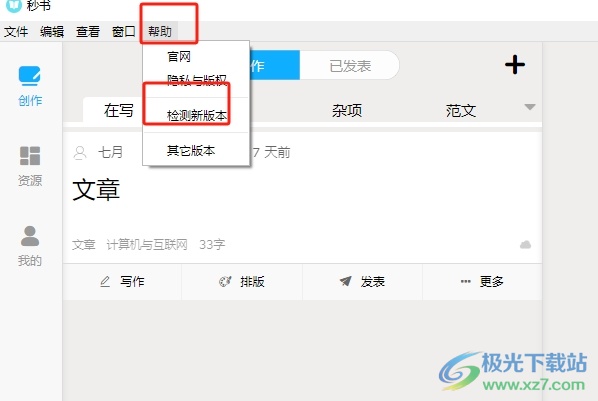
Task: Click the plus icon to add new
Action: (x=515, y=64)
